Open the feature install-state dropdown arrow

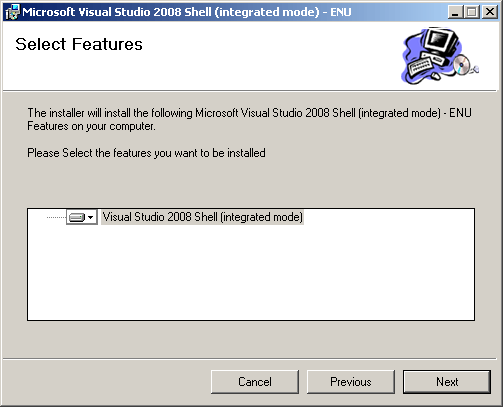(91, 218)
